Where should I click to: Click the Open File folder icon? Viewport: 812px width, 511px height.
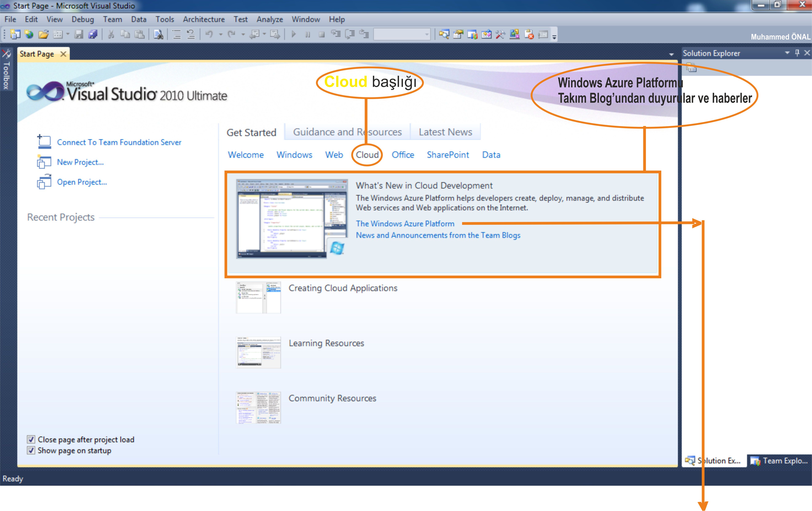point(43,34)
